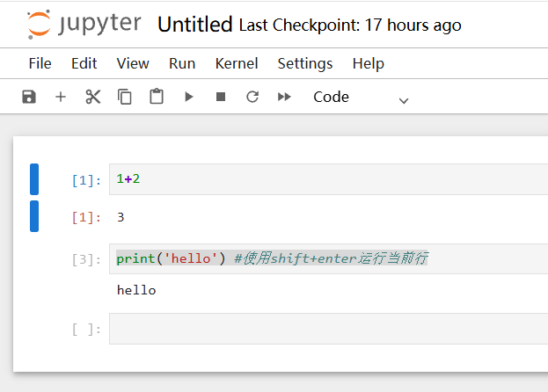548x392 pixels.
Task: Open the Help menu
Action: 369,63
